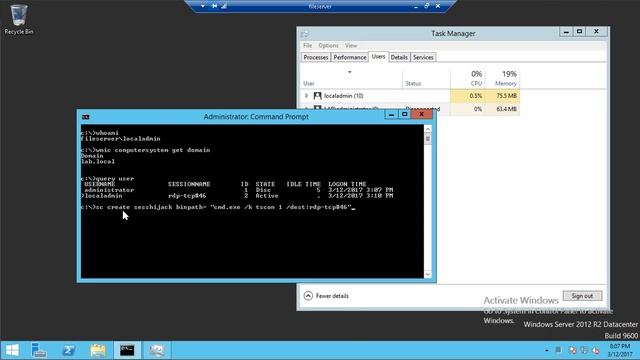Switch to the Processes tab
This screenshot has width=640, height=360.
click(x=316, y=58)
